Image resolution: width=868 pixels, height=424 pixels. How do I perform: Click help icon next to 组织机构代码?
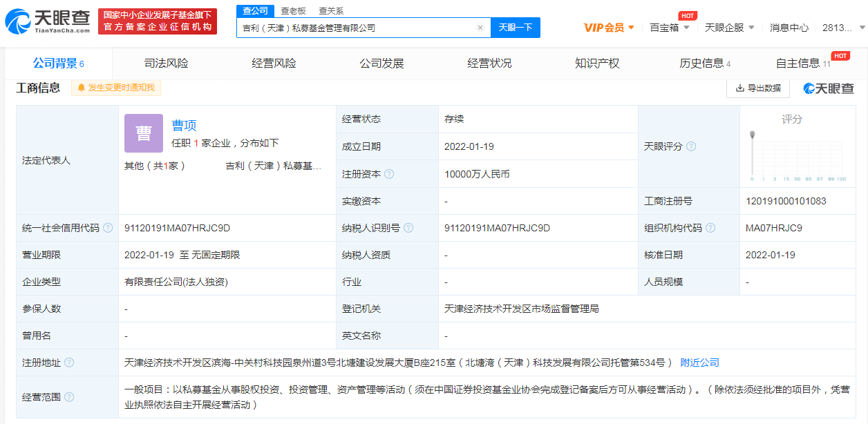(x=710, y=228)
